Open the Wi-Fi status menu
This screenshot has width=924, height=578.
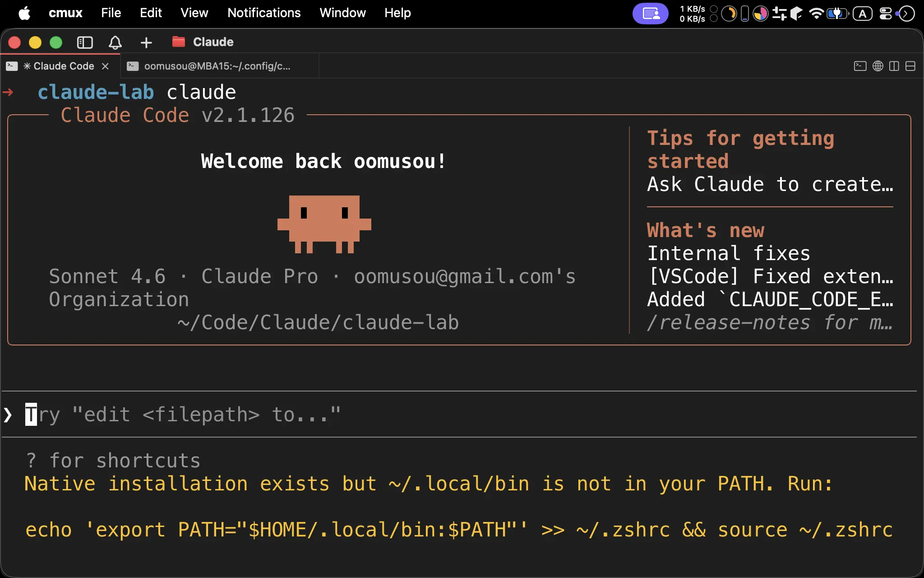tap(816, 14)
